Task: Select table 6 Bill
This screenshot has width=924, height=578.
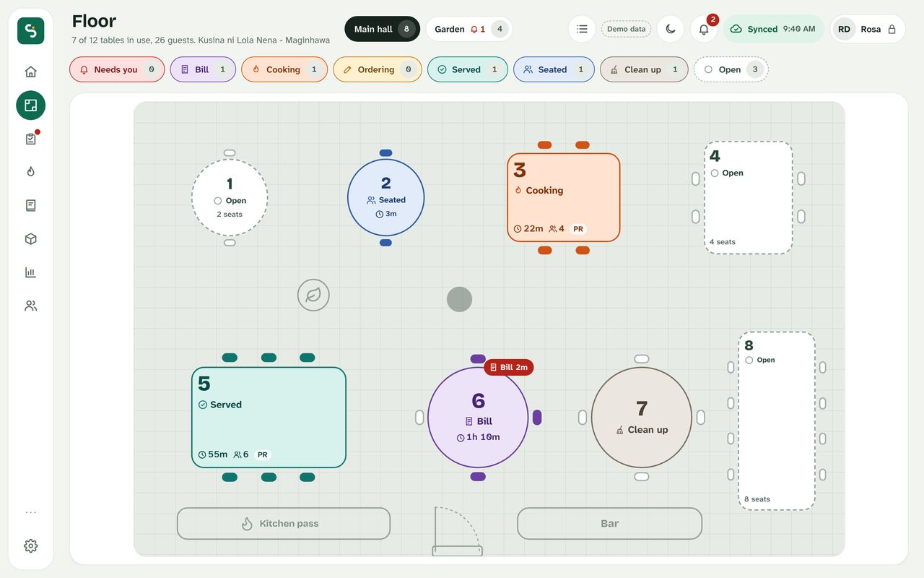Action: (x=478, y=418)
